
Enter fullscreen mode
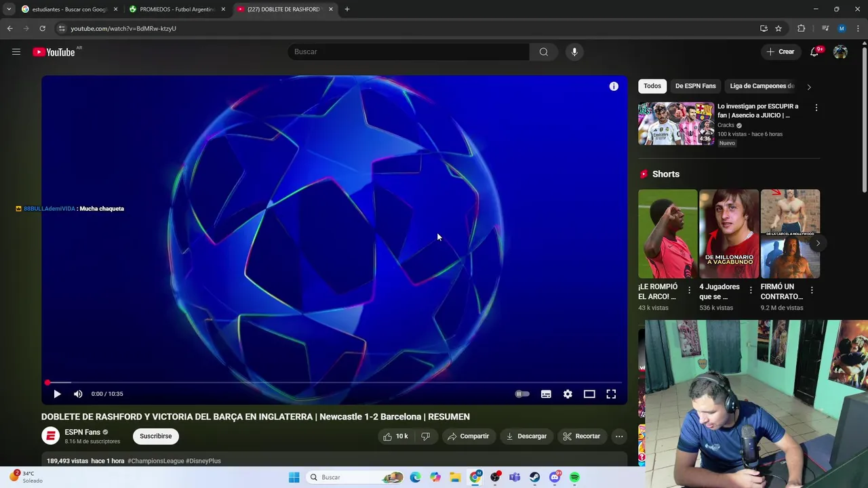click(x=611, y=394)
